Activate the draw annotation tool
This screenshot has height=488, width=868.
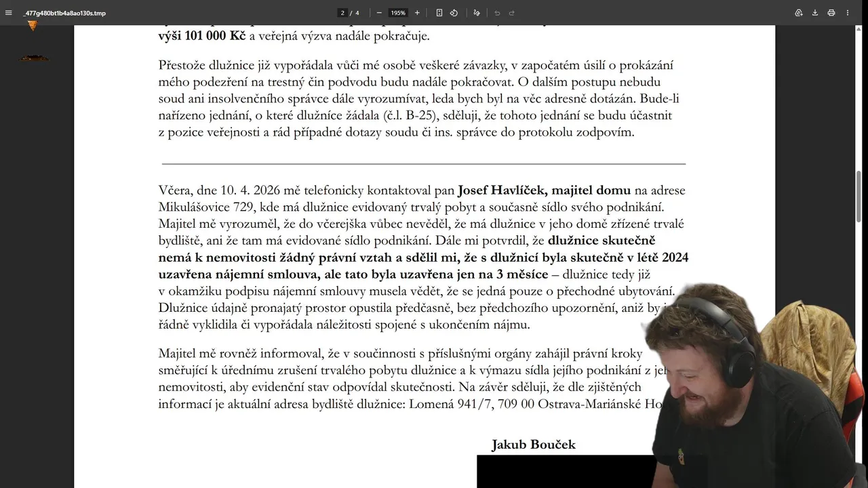[x=477, y=13]
